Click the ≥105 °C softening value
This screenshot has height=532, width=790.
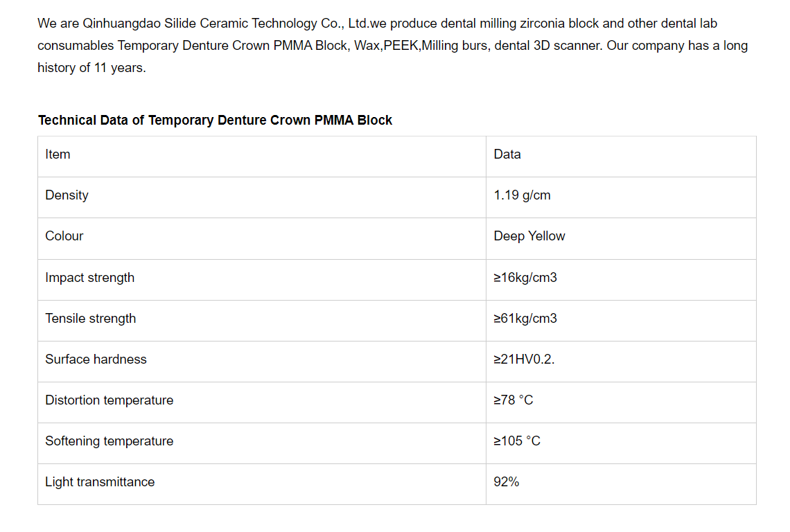pos(517,441)
